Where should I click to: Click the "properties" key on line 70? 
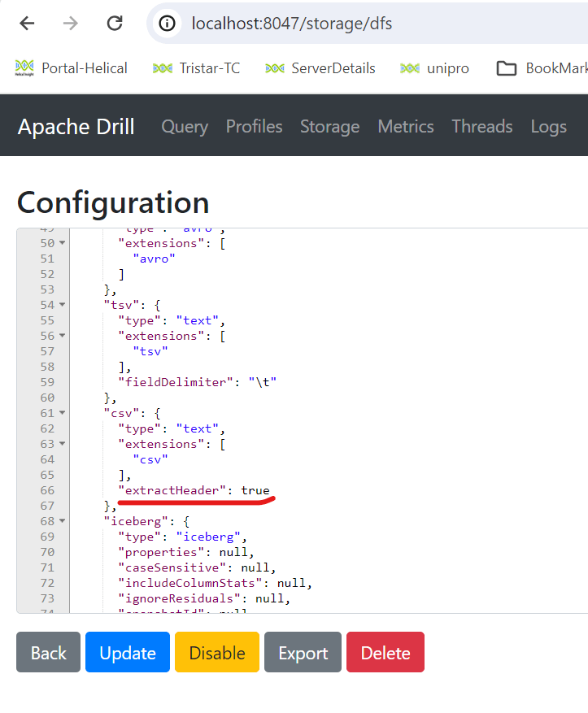click(161, 553)
